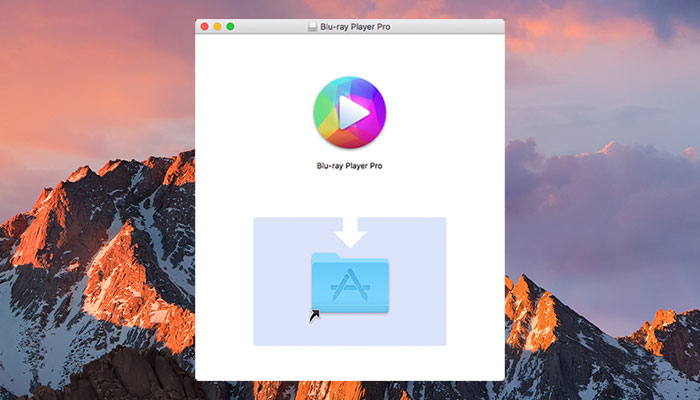Open the Applications folder shortcut
This screenshot has width=700, height=400.
pyautogui.click(x=349, y=287)
